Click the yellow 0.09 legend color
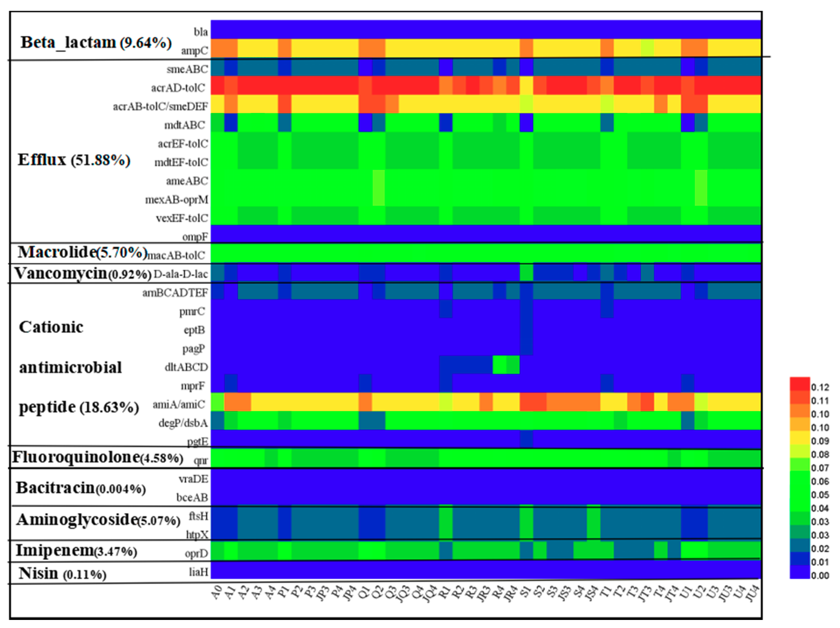The width and height of the screenshot is (840, 628). tap(800, 437)
